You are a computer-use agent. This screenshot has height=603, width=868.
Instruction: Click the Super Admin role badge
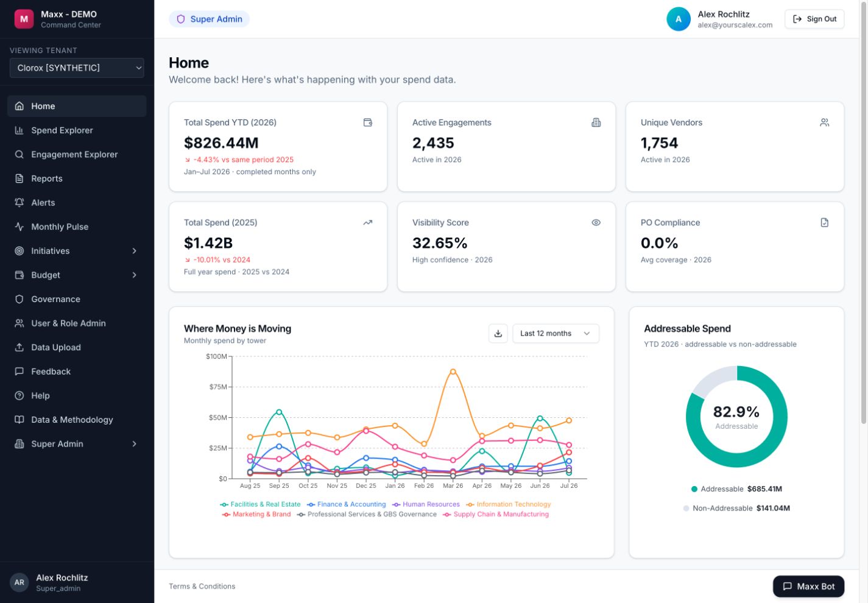(210, 19)
